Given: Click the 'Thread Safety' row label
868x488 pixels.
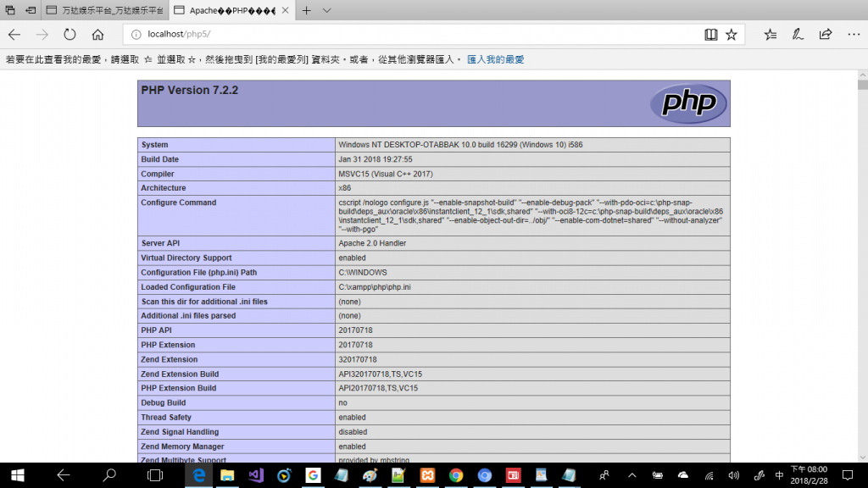Looking at the screenshot, I should click(165, 417).
